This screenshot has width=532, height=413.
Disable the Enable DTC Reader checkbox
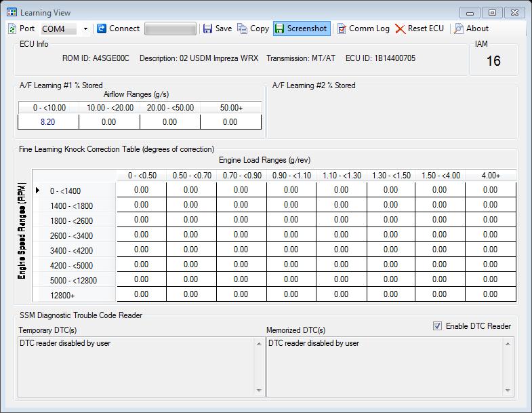437,326
